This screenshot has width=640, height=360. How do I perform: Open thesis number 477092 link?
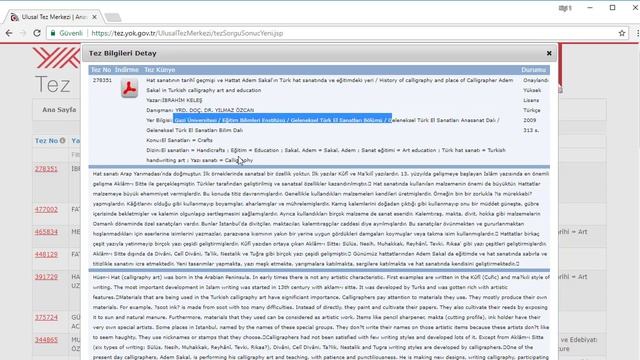click(x=46, y=209)
